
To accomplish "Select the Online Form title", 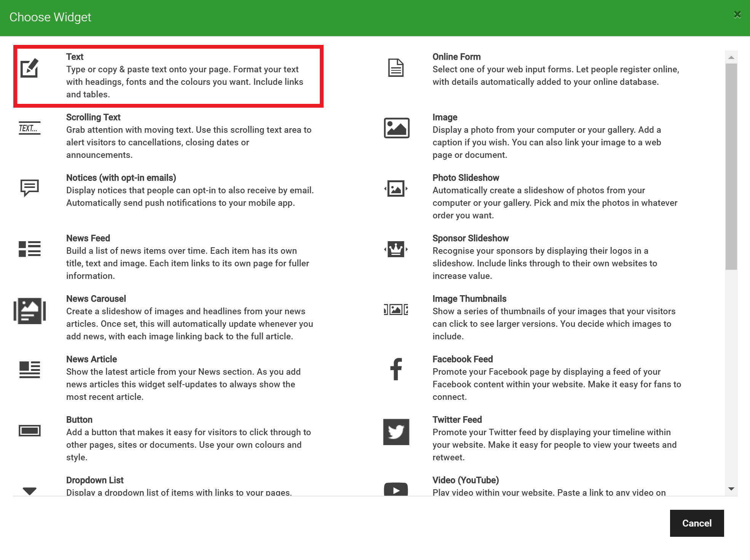I will (456, 57).
